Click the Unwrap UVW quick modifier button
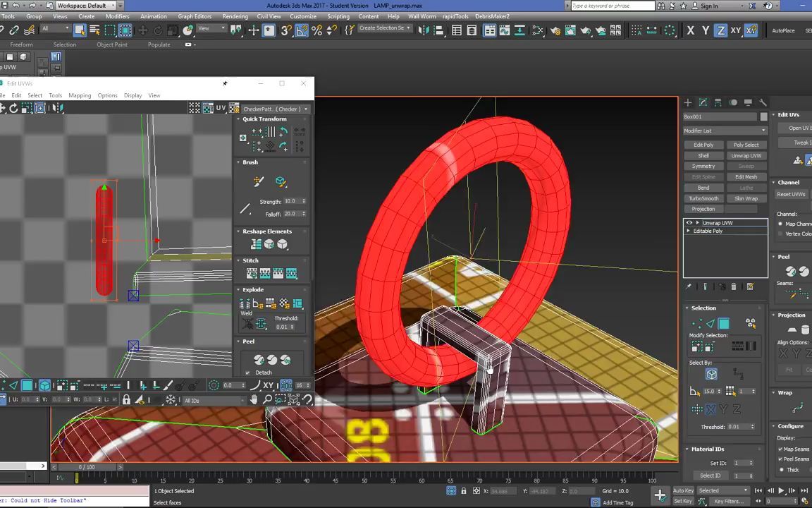The image size is (812, 508). click(x=746, y=155)
